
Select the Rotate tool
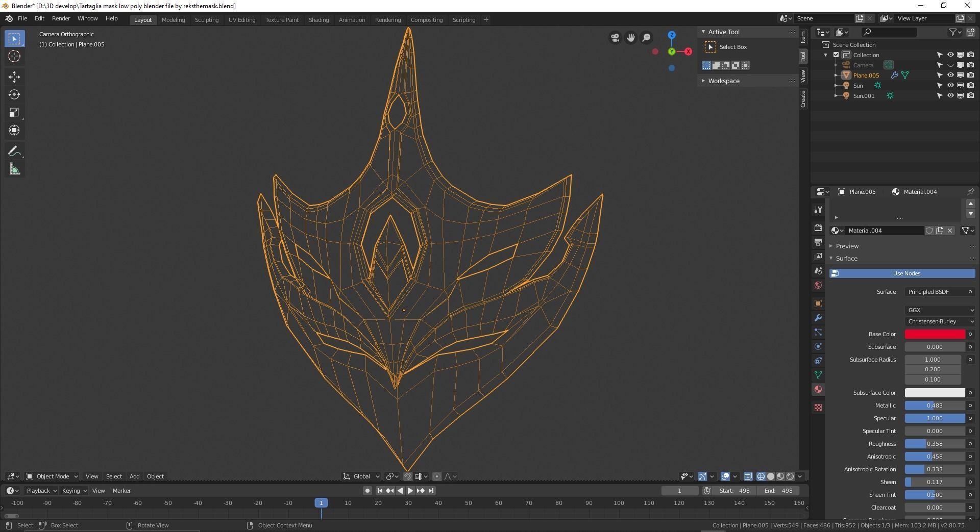click(x=14, y=95)
